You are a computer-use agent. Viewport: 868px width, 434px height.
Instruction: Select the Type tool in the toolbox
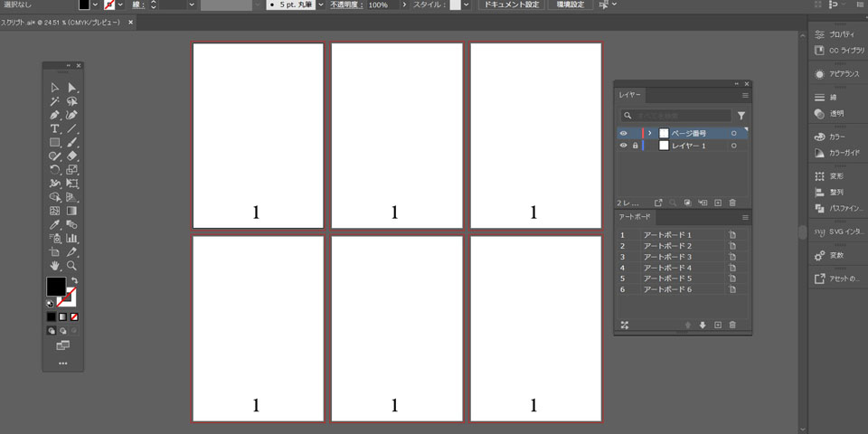pos(54,129)
